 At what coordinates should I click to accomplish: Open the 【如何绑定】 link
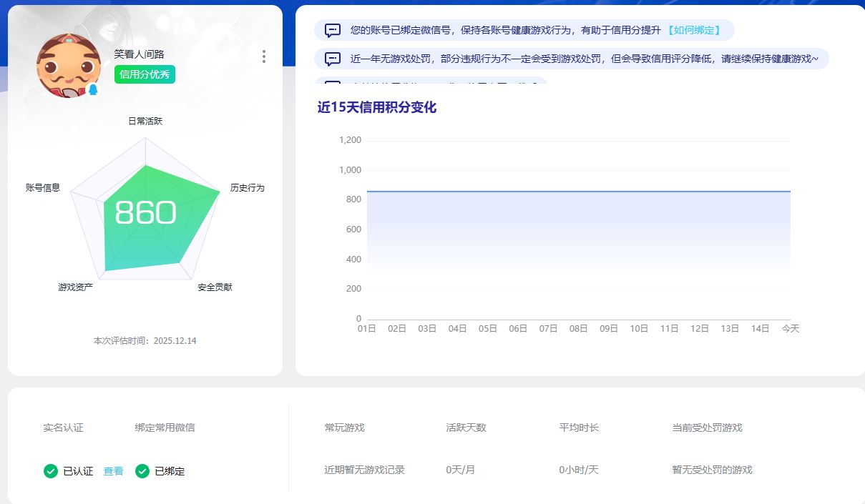click(x=693, y=30)
